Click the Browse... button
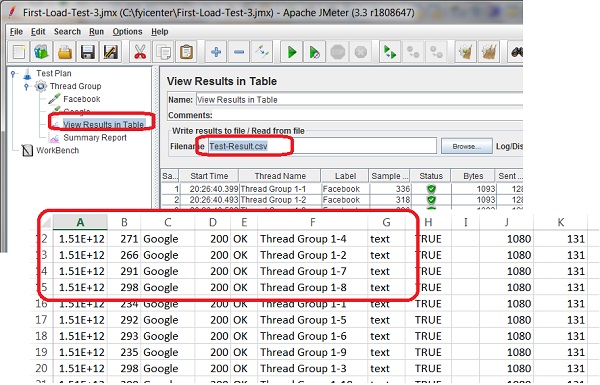 [466, 146]
